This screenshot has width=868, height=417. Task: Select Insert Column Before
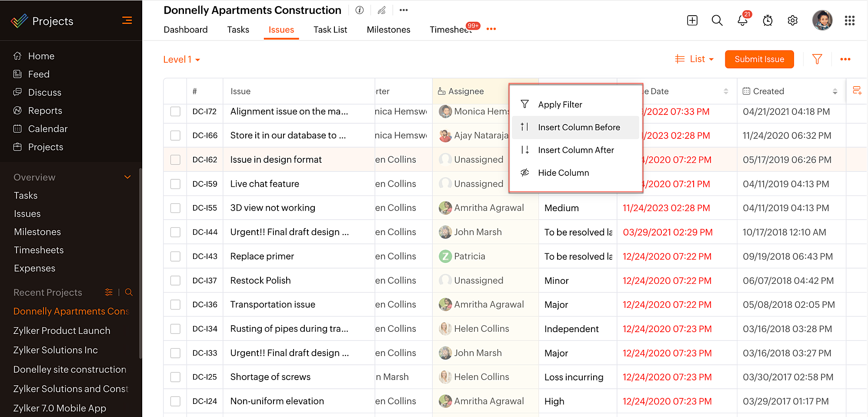pyautogui.click(x=576, y=127)
